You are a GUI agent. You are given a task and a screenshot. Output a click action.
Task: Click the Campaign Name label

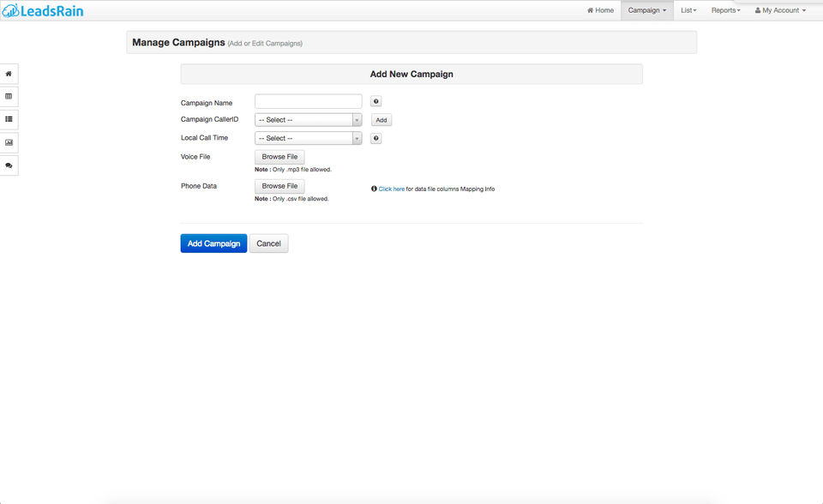click(x=207, y=103)
